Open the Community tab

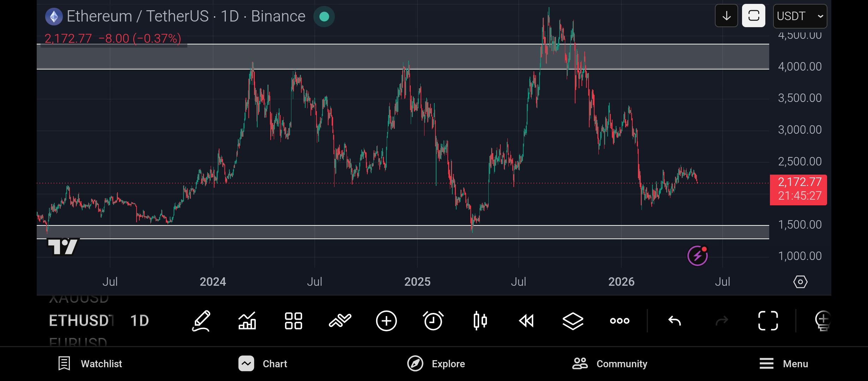[610, 364]
